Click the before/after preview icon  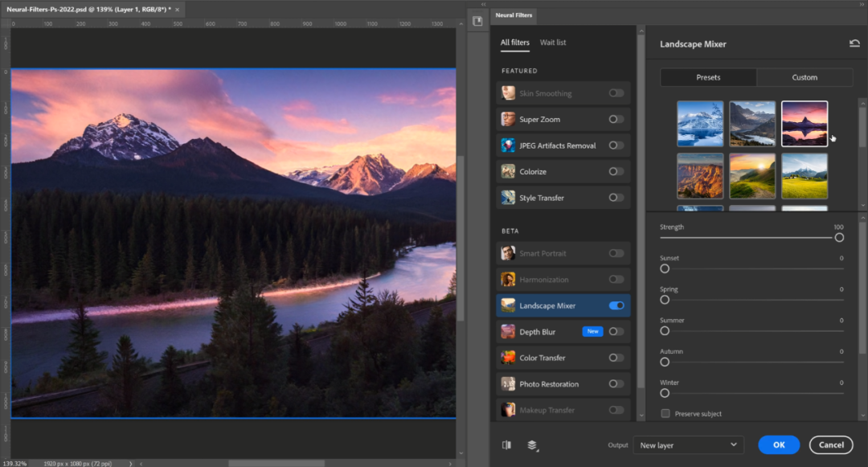point(507,444)
